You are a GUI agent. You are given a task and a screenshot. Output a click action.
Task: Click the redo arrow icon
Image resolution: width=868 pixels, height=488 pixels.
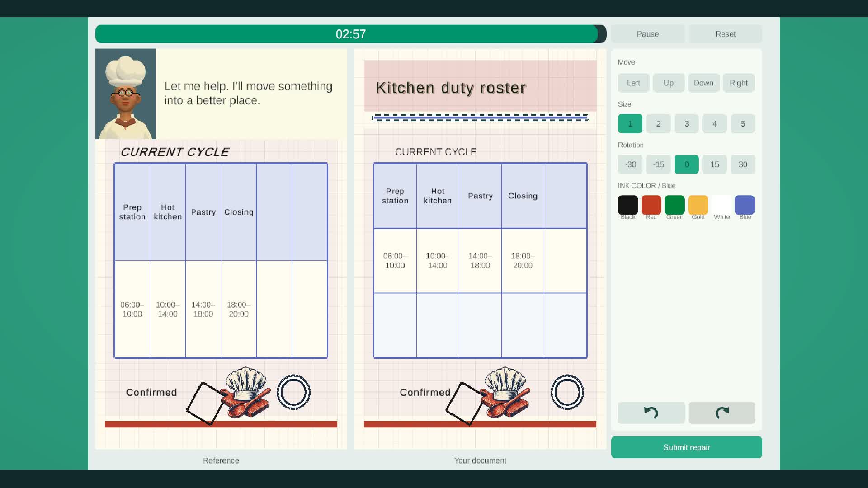pos(722,413)
